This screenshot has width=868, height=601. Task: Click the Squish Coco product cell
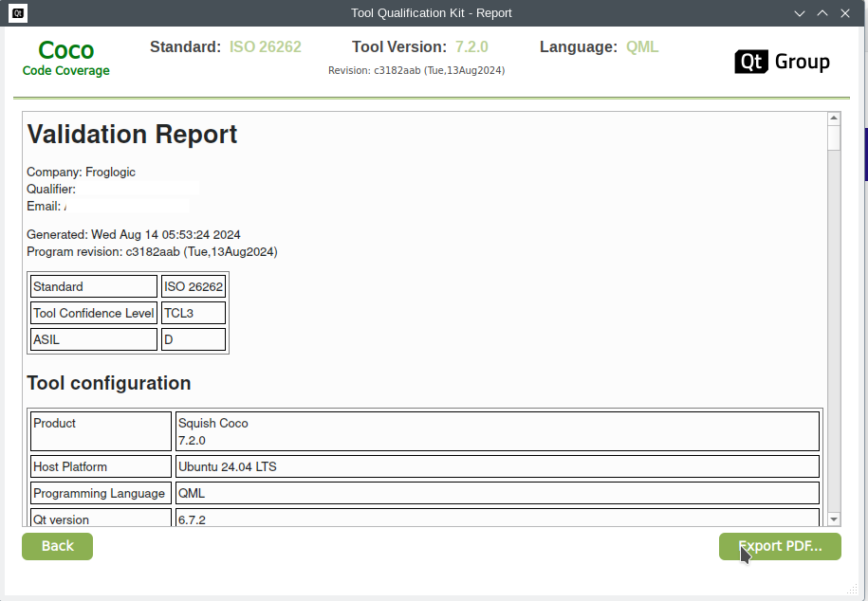pos(496,431)
